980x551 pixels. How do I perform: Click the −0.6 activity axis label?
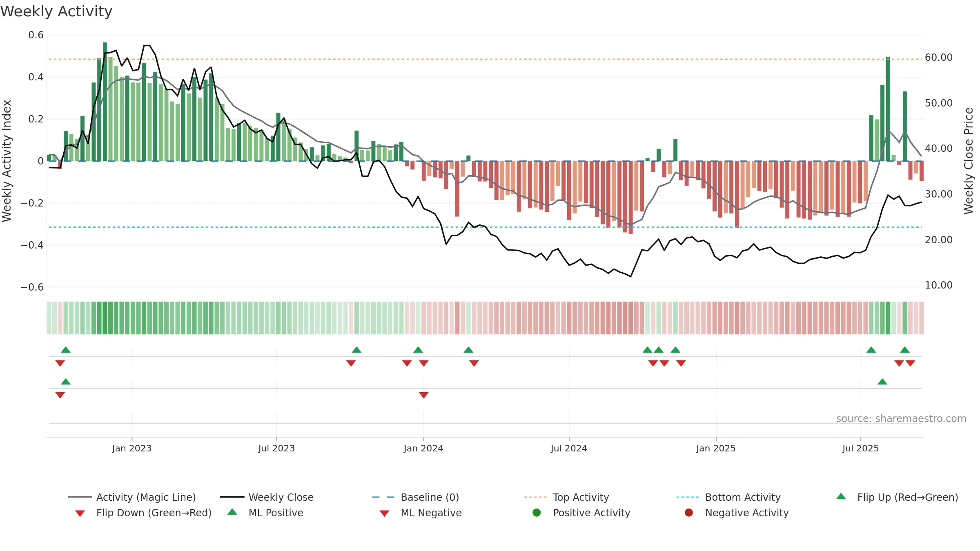[32, 287]
